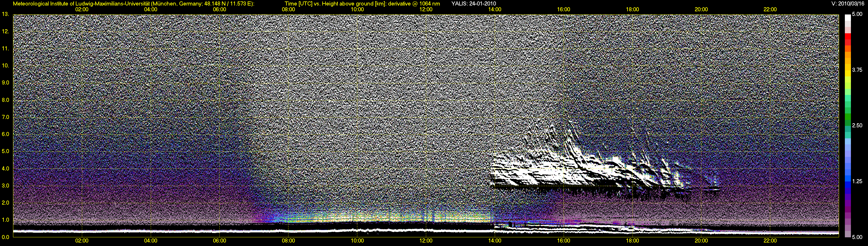Click the "YALIS: 24-01-2010" label
This screenshot has height=246, width=868.
[x=473, y=4]
